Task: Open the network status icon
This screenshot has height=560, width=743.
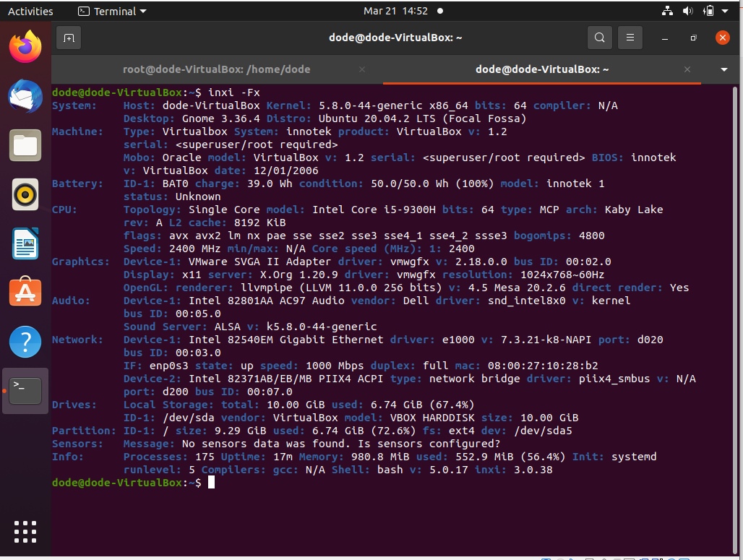Action: 667,11
